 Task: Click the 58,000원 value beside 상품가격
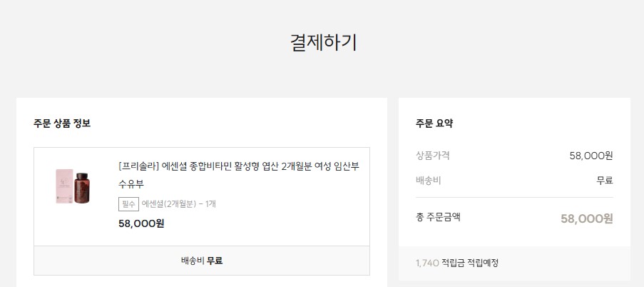(591, 156)
